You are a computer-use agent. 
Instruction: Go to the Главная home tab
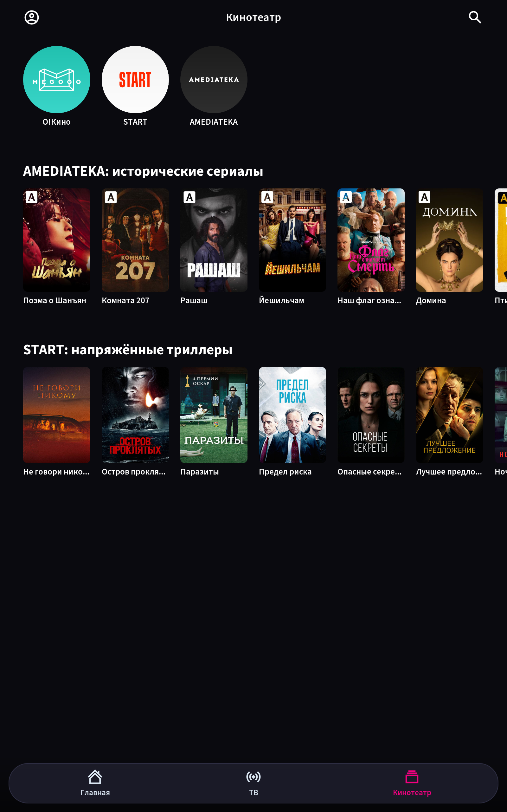click(x=95, y=783)
